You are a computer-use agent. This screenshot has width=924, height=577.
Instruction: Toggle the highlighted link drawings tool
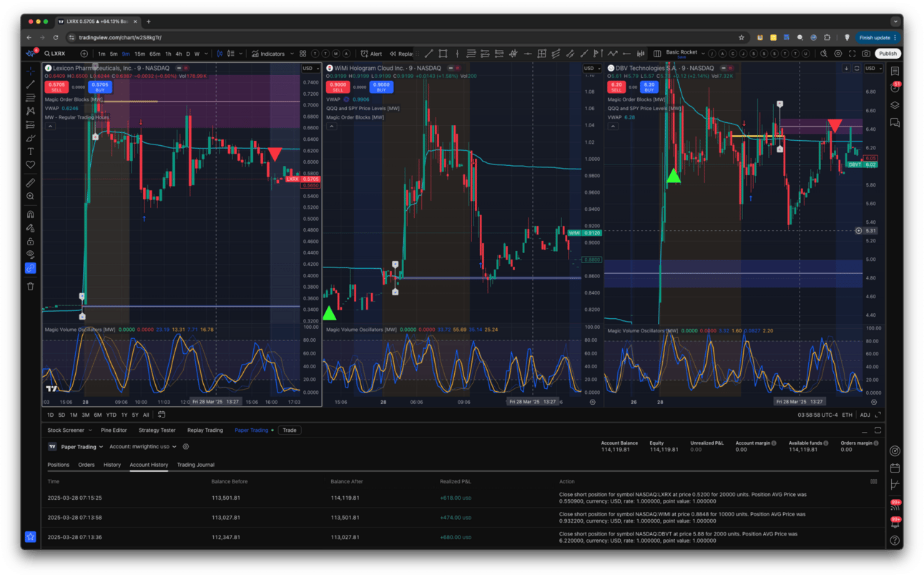tap(30, 268)
